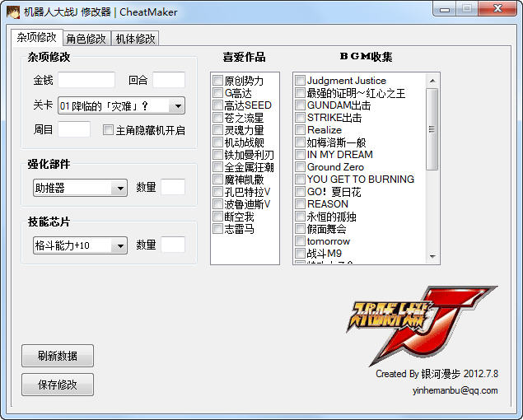Check the G高达 checkbox
Image resolution: width=523 pixels, height=420 pixels.
pyautogui.click(x=217, y=93)
